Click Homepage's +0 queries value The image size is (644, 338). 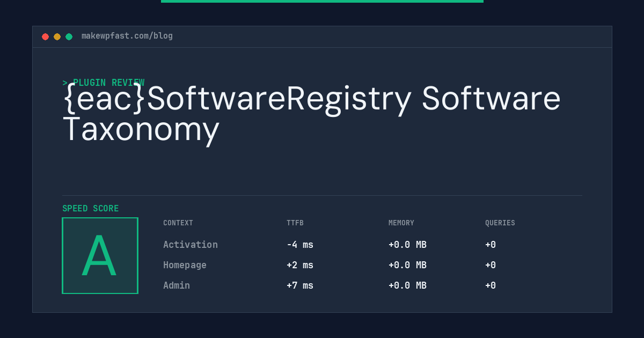[491, 265]
